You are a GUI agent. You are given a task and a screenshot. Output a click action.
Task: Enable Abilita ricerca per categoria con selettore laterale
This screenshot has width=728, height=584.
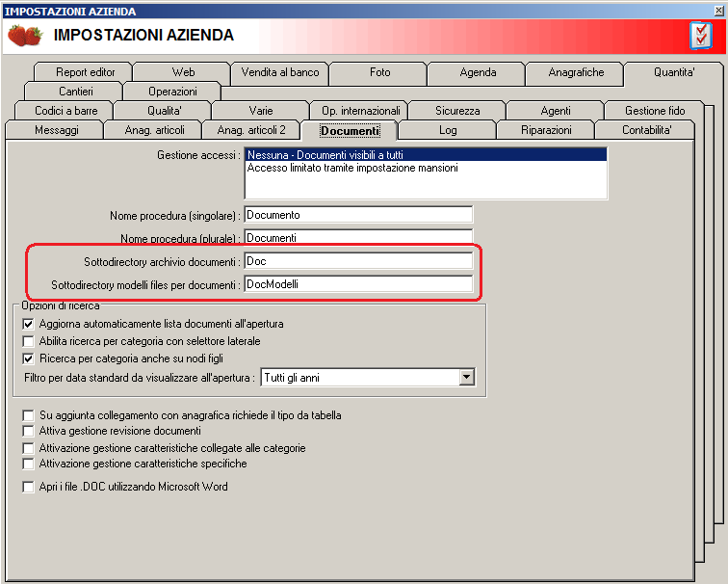coord(28,341)
